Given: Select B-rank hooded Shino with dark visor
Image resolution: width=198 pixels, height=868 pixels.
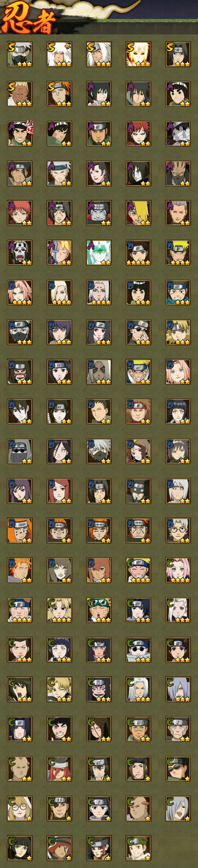Looking at the screenshot, I should click(x=20, y=451).
